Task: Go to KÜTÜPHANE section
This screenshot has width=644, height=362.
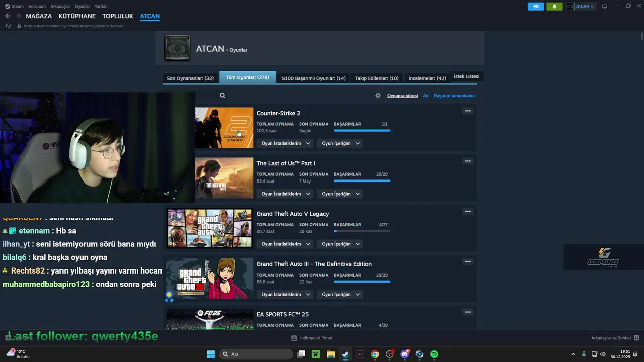Action: (x=77, y=16)
